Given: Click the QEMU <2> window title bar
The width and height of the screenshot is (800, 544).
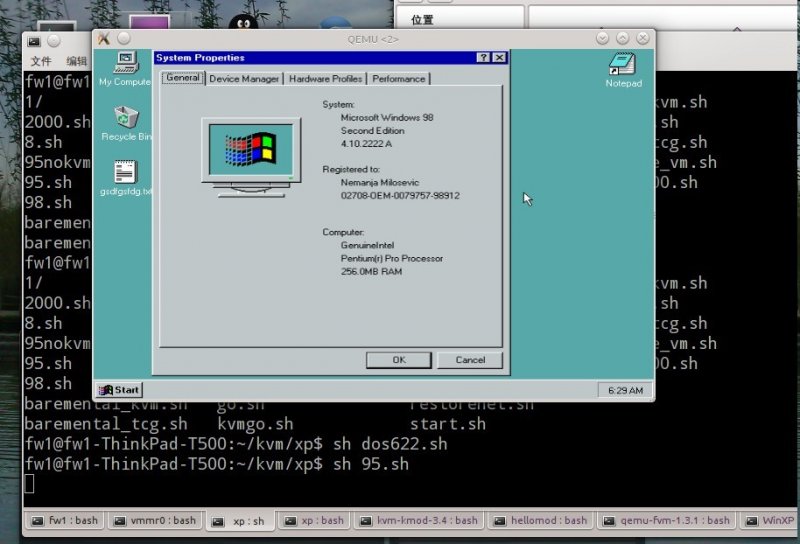Looking at the screenshot, I should 372,39.
